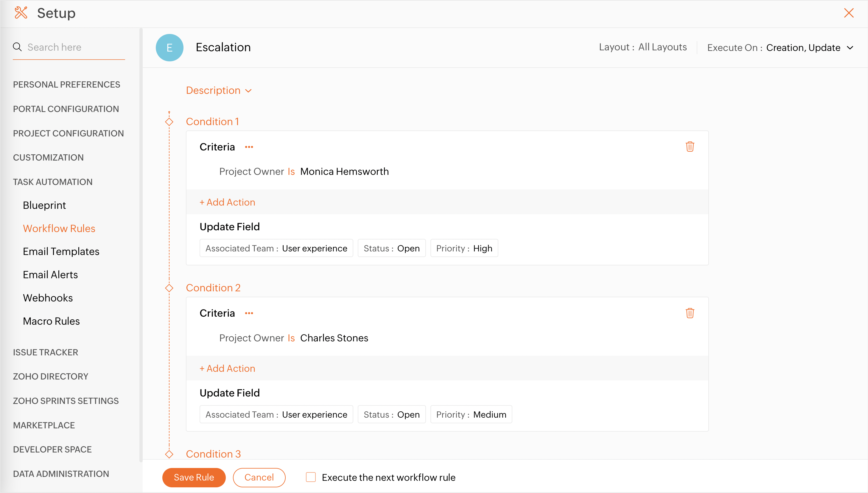
Task: Open Blueprint settings
Action: pos(44,205)
